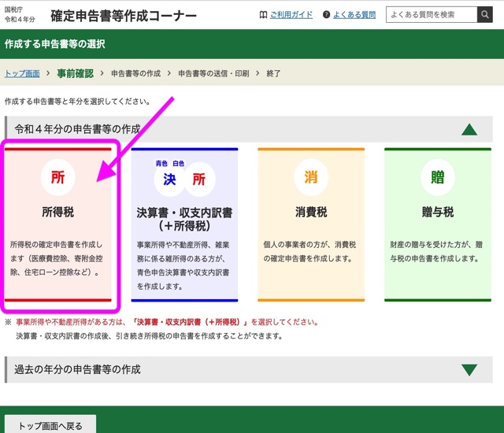Click the 過去の年分 green down triangle
This screenshot has height=433, width=504.
tap(469, 369)
